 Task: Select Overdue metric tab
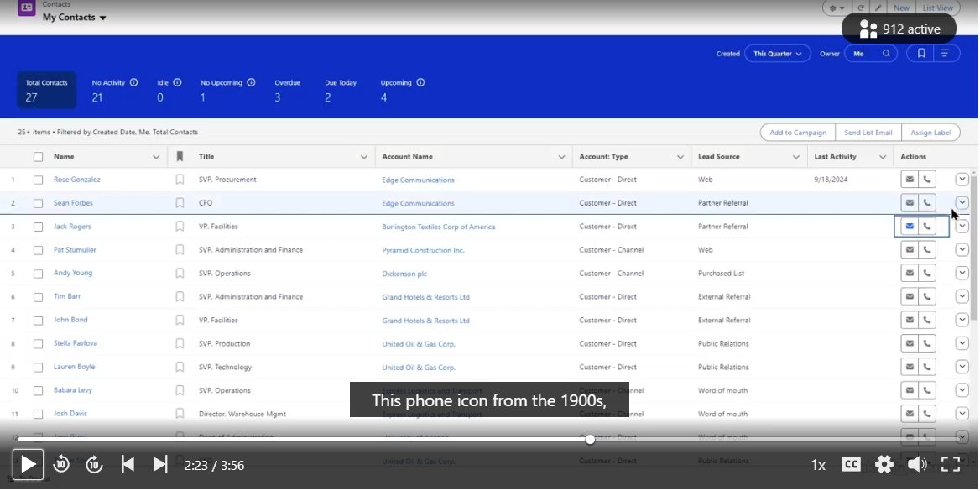[x=288, y=90]
